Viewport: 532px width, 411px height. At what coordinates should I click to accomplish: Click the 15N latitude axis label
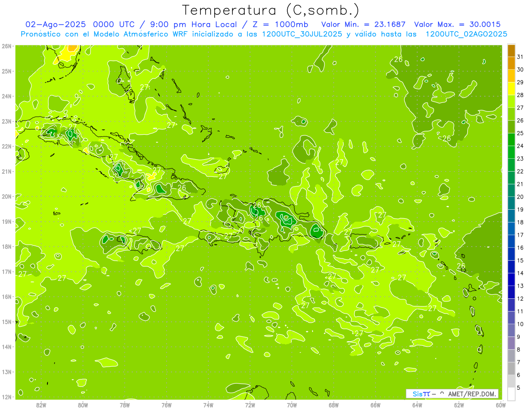click(x=6, y=321)
